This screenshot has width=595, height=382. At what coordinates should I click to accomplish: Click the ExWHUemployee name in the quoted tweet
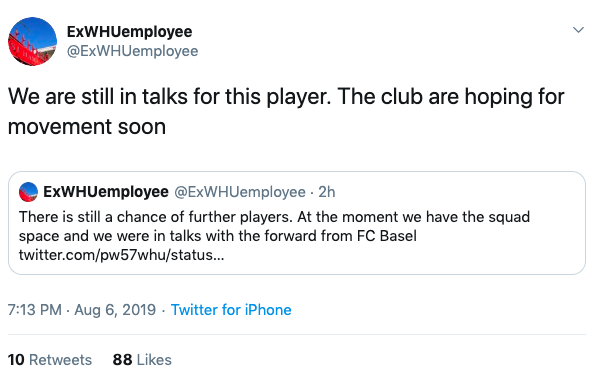click(x=106, y=192)
